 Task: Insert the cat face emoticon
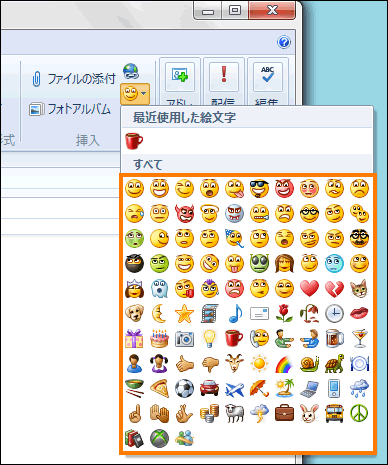point(359,288)
